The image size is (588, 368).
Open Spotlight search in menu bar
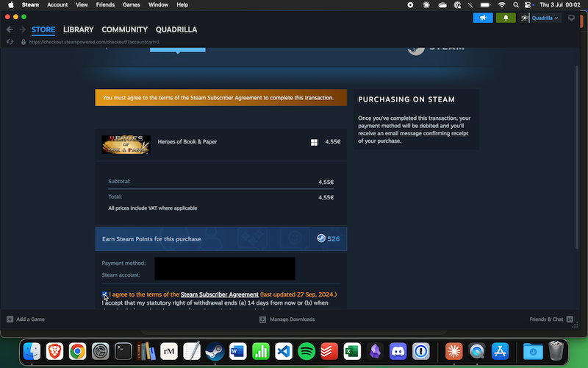(516, 5)
